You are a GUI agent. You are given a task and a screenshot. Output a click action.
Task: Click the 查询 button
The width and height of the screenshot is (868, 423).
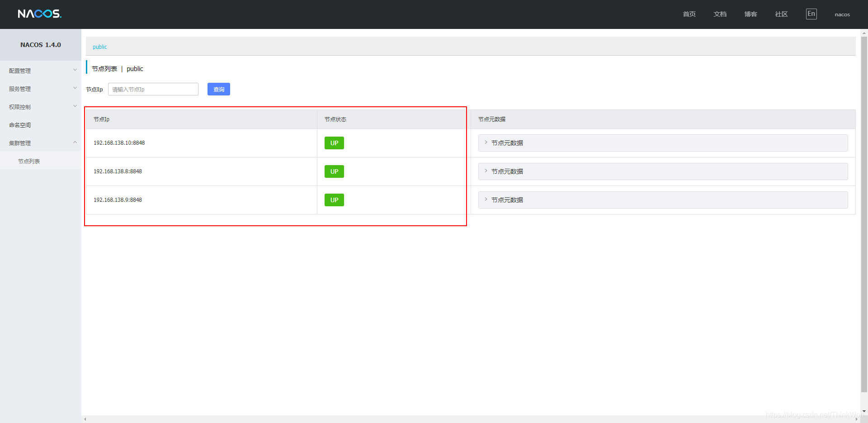pyautogui.click(x=219, y=89)
